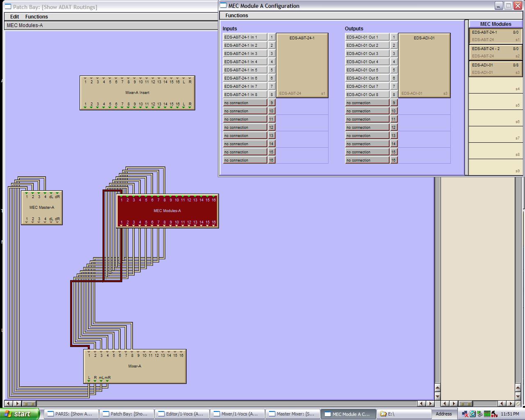Click the MEC Modules-A label bar in Patch Bay

pyautogui.click(x=111, y=25)
